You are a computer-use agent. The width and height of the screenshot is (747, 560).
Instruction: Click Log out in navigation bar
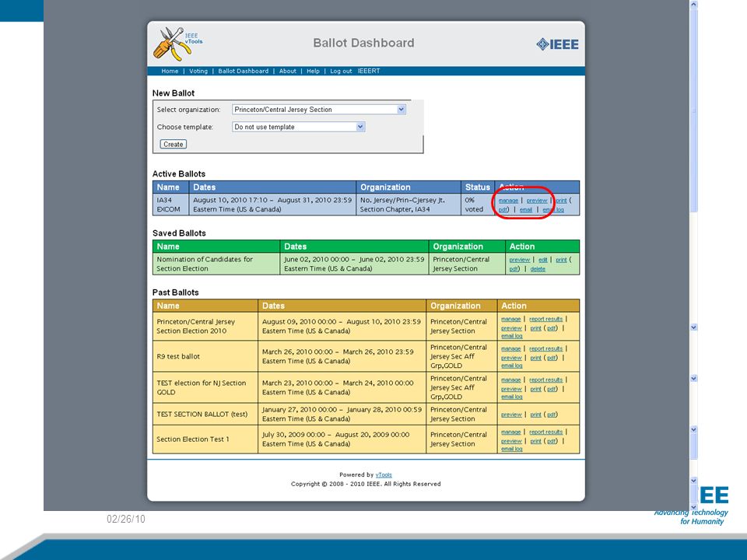[x=341, y=71]
